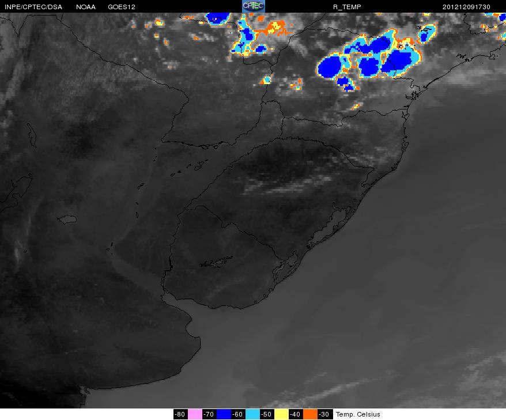Viewport: 506px width, 420px height.
Task: Pick the orange -40 to -30 legend swatch
Action: 310,414
